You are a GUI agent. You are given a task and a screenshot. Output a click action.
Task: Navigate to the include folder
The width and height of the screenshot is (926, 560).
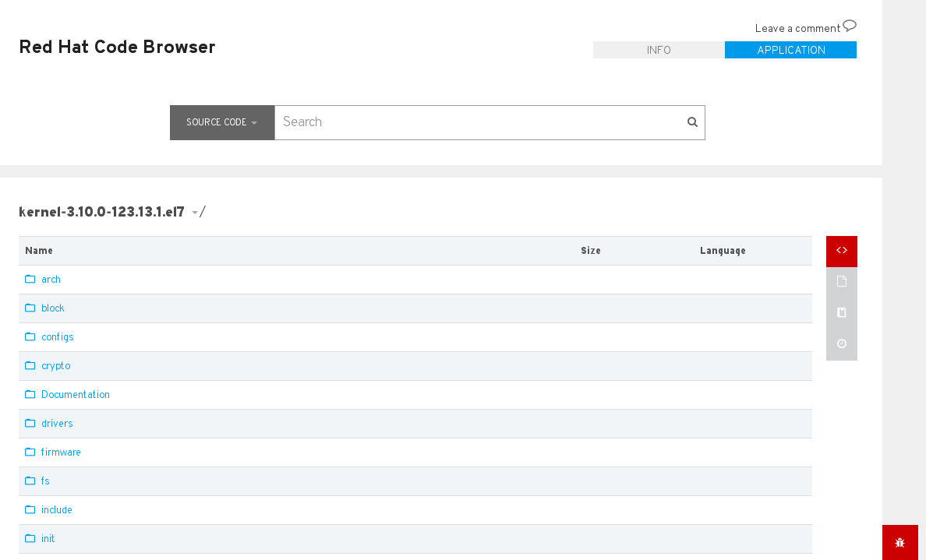[x=56, y=509]
